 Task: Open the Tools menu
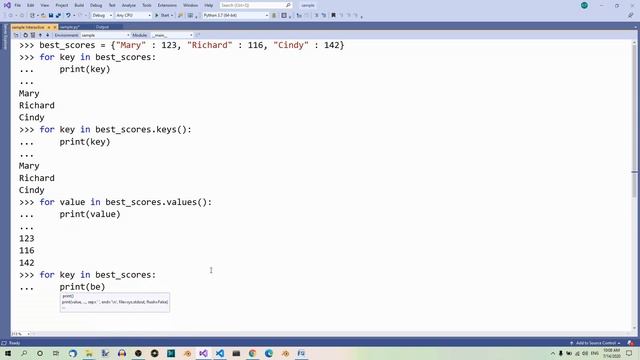coord(147,5)
